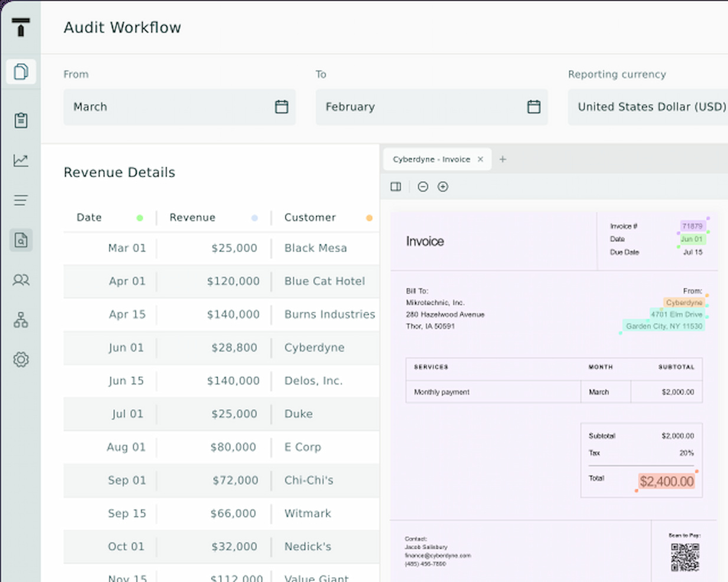Open the From month picker showing March

point(179,107)
